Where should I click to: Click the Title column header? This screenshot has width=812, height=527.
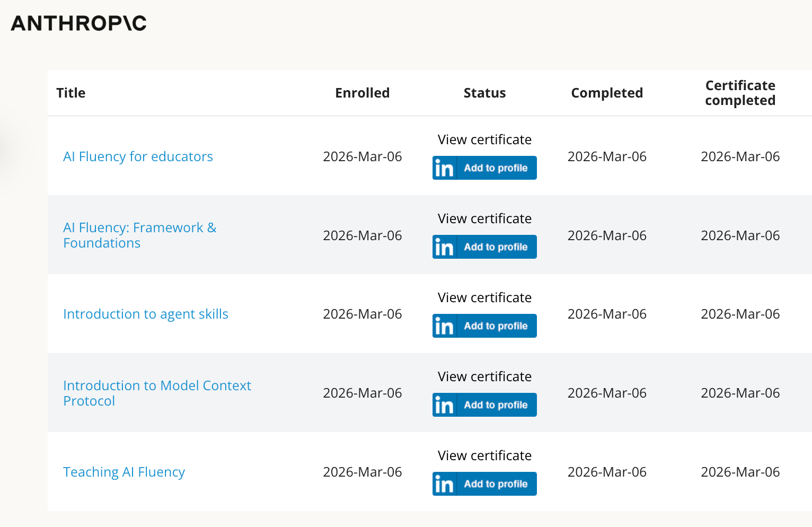coord(71,93)
